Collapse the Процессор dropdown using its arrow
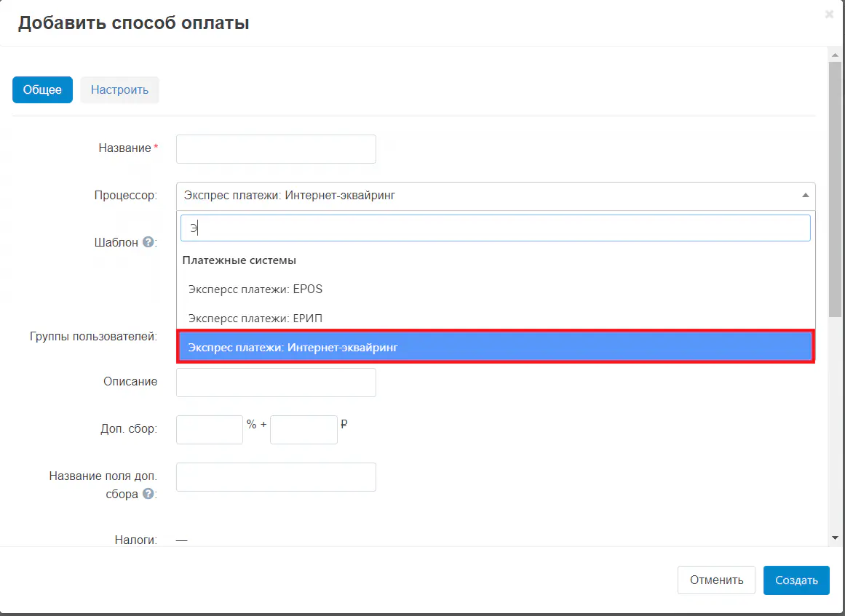845x616 pixels. click(x=805, y=196)
